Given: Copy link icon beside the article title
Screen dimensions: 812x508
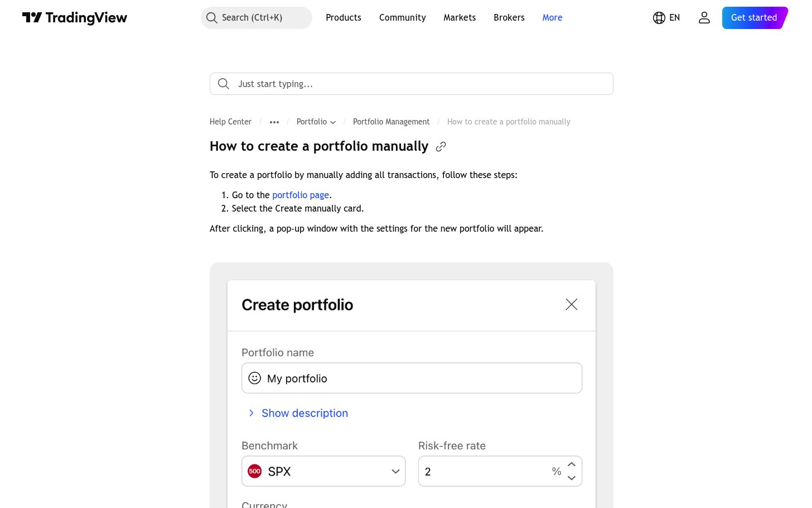Looking at the screenshot, I should [441, 147].
